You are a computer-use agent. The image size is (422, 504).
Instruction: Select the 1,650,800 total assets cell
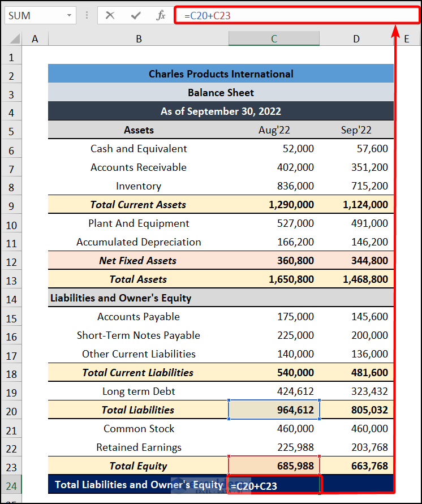[274, 279]
